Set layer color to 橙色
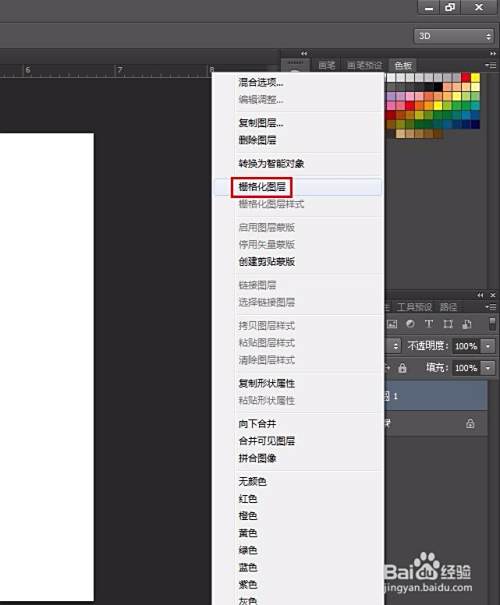The image size is (500, 605). tap(298, 516)
